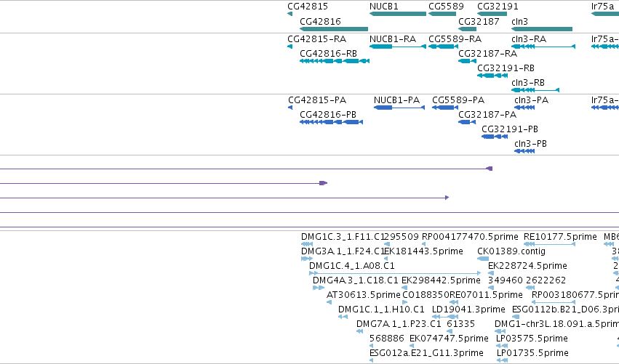Select the CG42815-RA transcript label
The width and height of the screenshot is (619, 364).
[316, 39]
